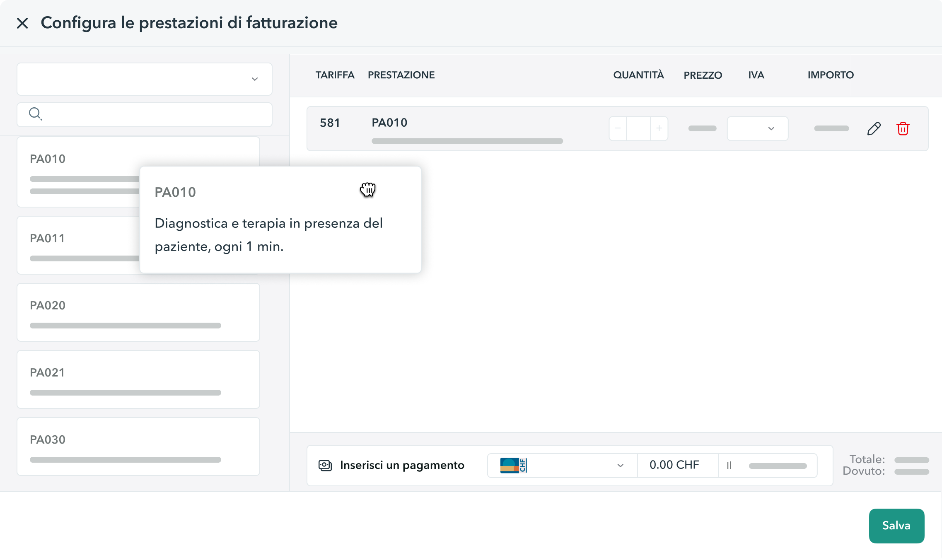Click tariff number 581 in the row
Screen dimensions: 942x560
coord(330,123)
